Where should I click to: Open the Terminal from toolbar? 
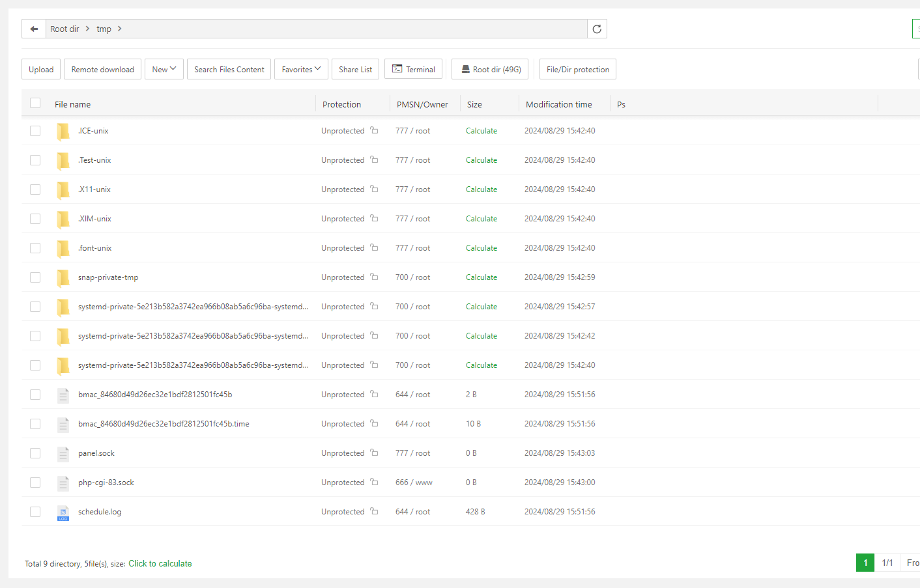413,69
